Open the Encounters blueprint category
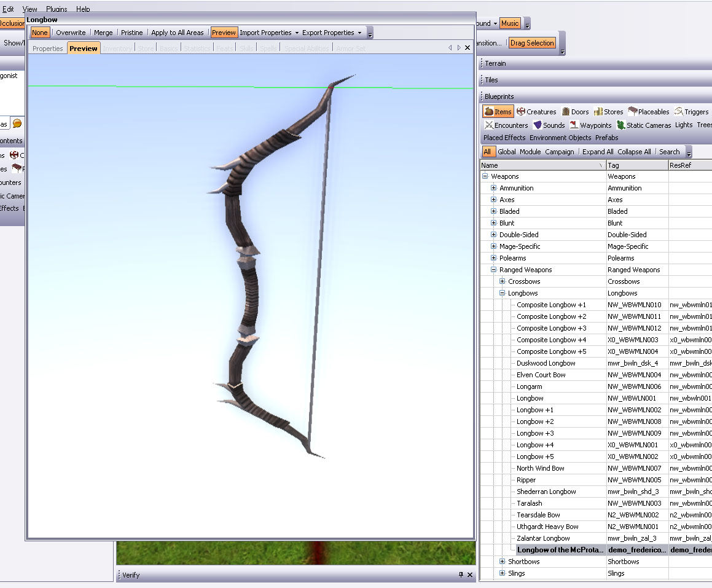The width and height of the screenshot is (712, 588). point(506,125)
